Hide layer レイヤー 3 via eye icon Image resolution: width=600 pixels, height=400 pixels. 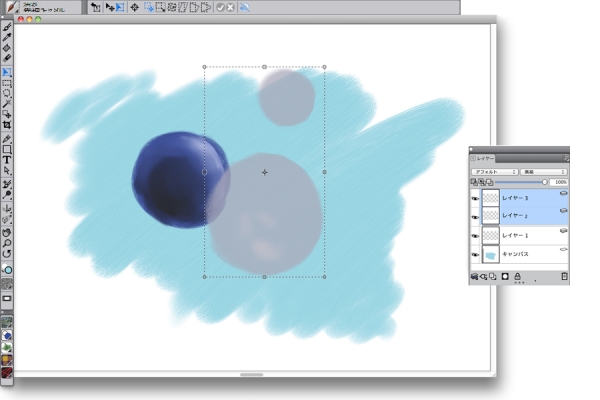tap(474, 198)
